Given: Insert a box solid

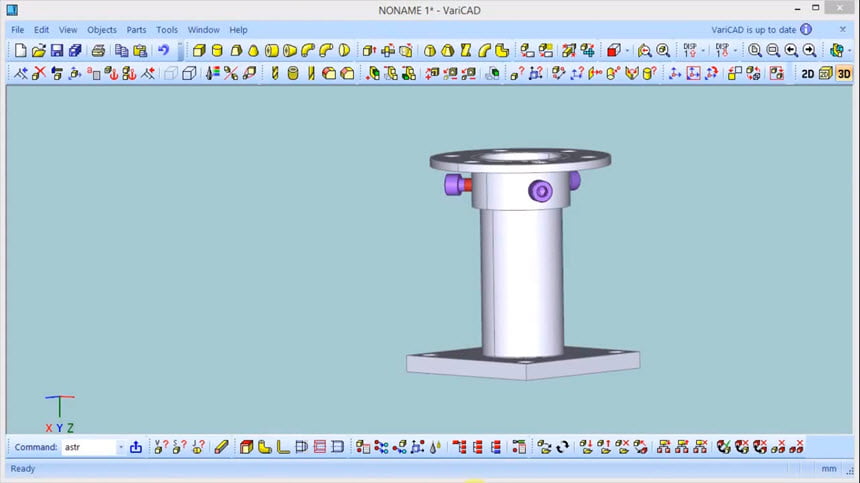Looking at the screenshot, I should point(199,50).
